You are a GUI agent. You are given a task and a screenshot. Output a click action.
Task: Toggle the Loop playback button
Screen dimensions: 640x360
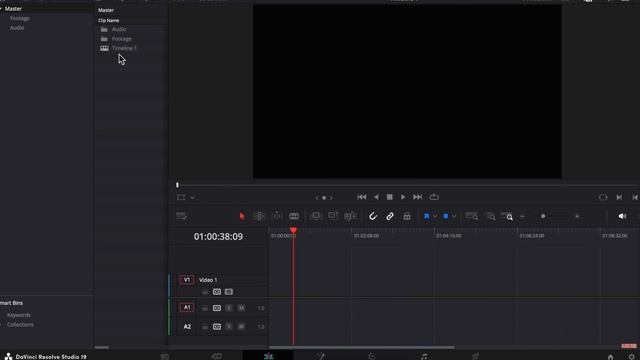(x=434, y=197)
